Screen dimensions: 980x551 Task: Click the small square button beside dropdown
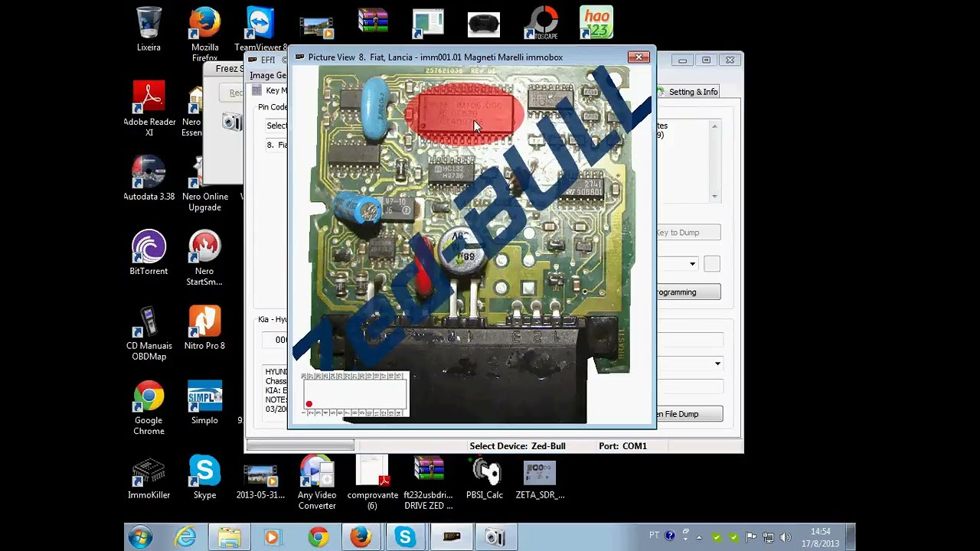[712, 264]
